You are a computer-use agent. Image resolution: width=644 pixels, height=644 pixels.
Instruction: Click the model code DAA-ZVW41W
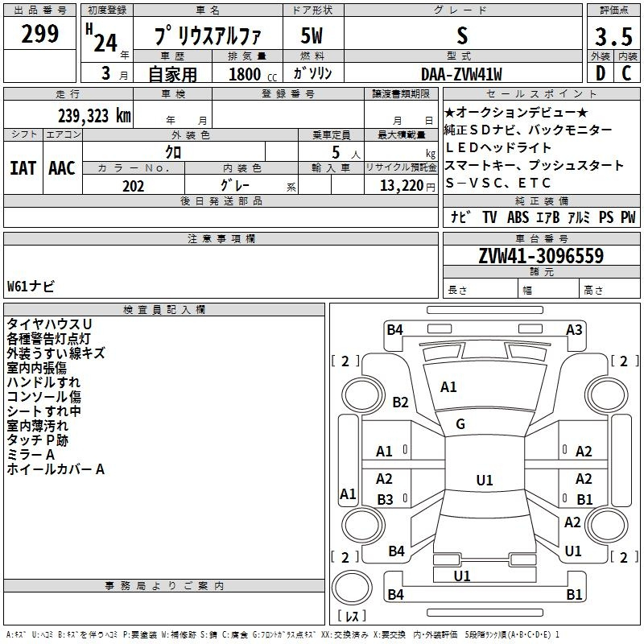[x=461, y=74]
